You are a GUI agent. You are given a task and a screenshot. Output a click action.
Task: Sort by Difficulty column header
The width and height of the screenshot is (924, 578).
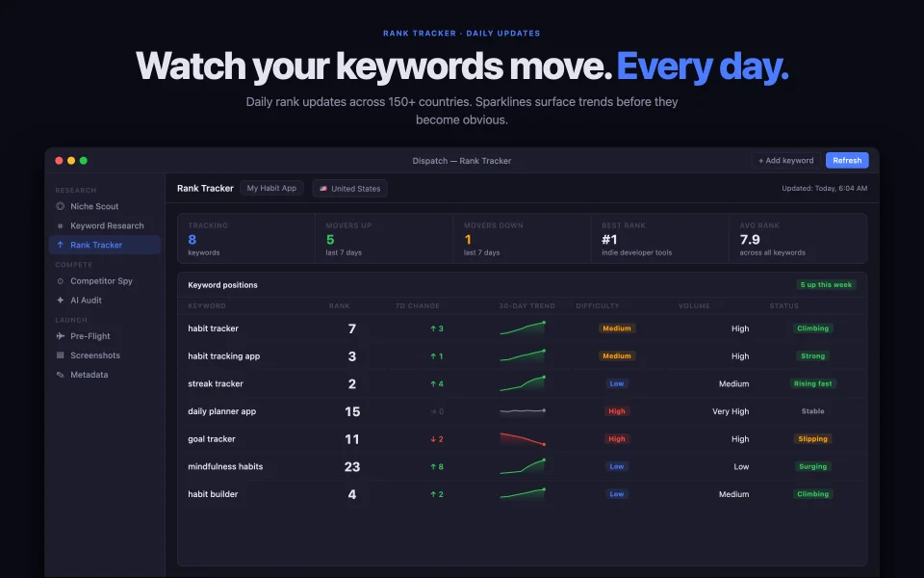tap(598, 306)
